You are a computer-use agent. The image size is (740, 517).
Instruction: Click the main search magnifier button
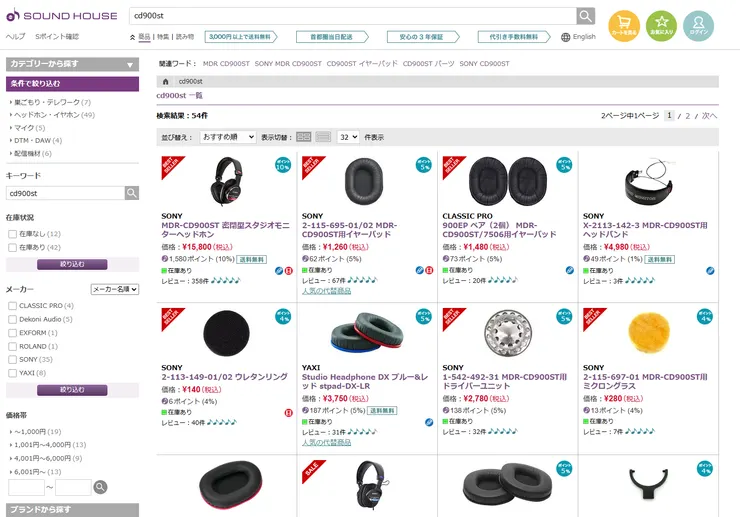click(x=585, y=16)
